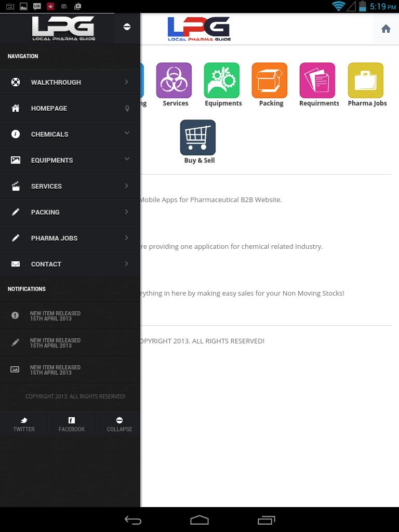Screen dimensions: 399x532
Task: Expand the Equipments submenu in sidebar
Action: click(70, 160)
